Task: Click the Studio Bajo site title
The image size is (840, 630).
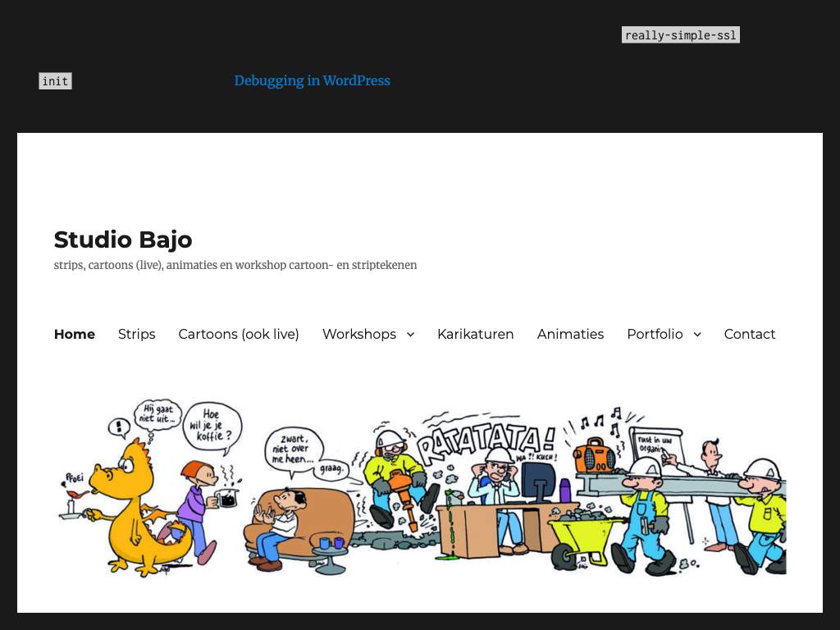Action: point(123,240)
